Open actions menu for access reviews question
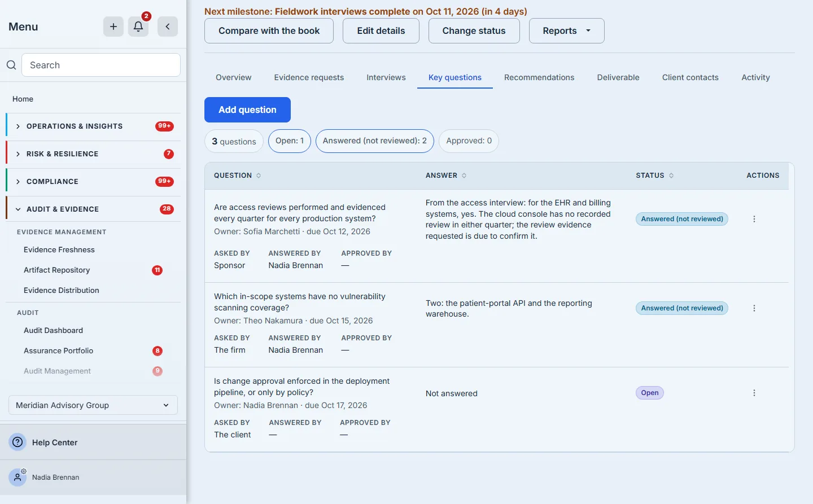 754,219
